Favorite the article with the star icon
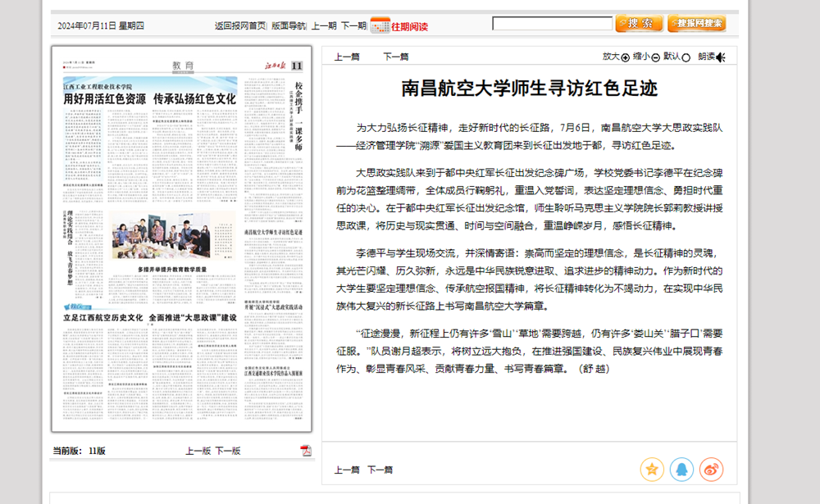The image size is (820, 504). click(652, 470)
